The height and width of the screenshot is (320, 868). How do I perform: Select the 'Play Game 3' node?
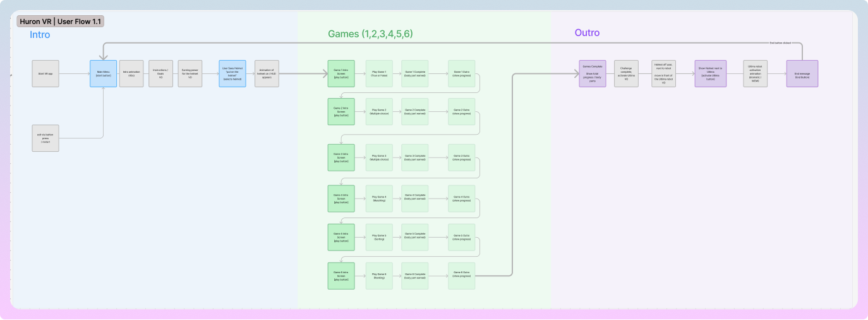coord(379,157)
